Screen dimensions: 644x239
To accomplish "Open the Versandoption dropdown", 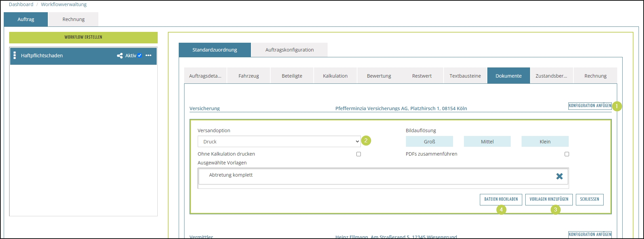I will point(279,142).
